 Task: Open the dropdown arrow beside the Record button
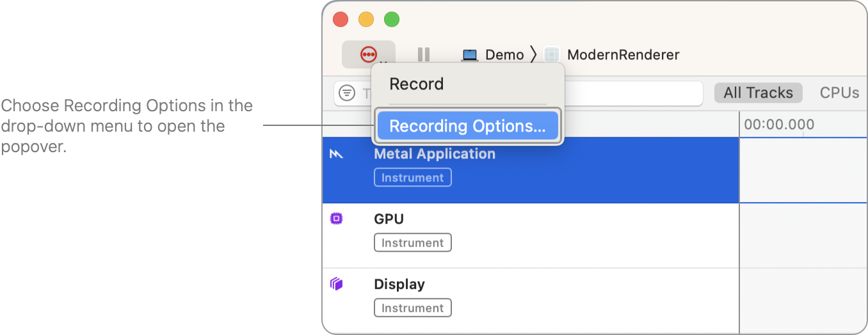tap(384, 62)
